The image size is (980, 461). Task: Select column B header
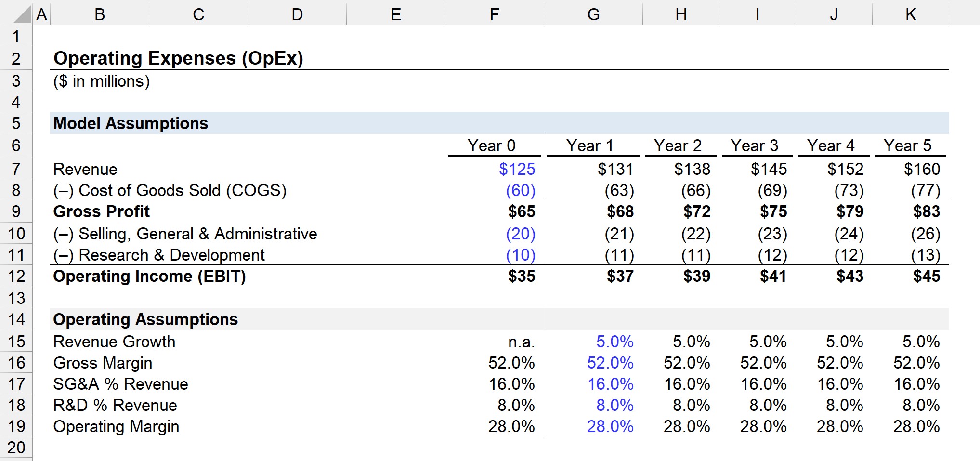(100, 14)
